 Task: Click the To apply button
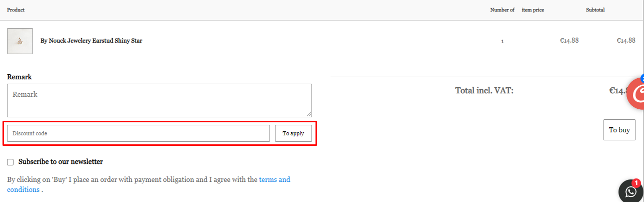point(293,133)
